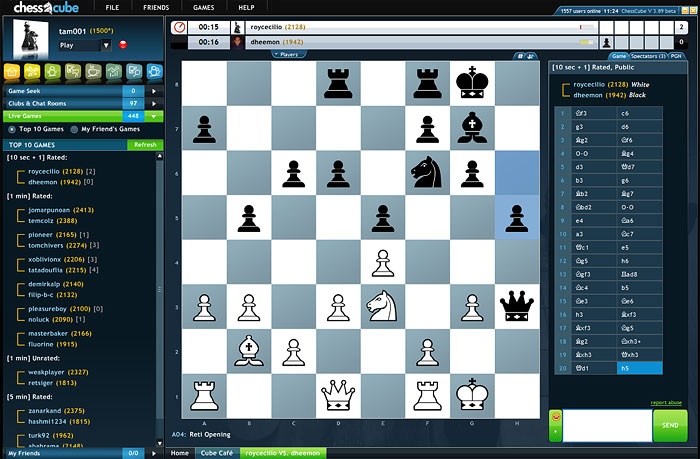Click roycecillo's king avatar in player bar
This screenshot has width=700, height=459.
point(238,27)
